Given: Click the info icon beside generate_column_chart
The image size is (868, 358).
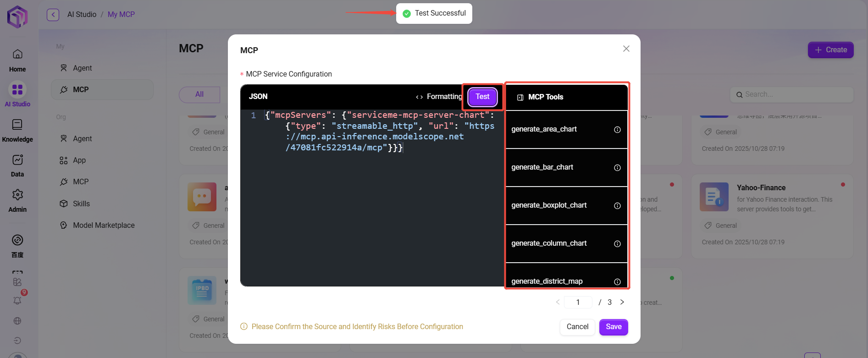Looking at the screenshot, I should (617, 244).
